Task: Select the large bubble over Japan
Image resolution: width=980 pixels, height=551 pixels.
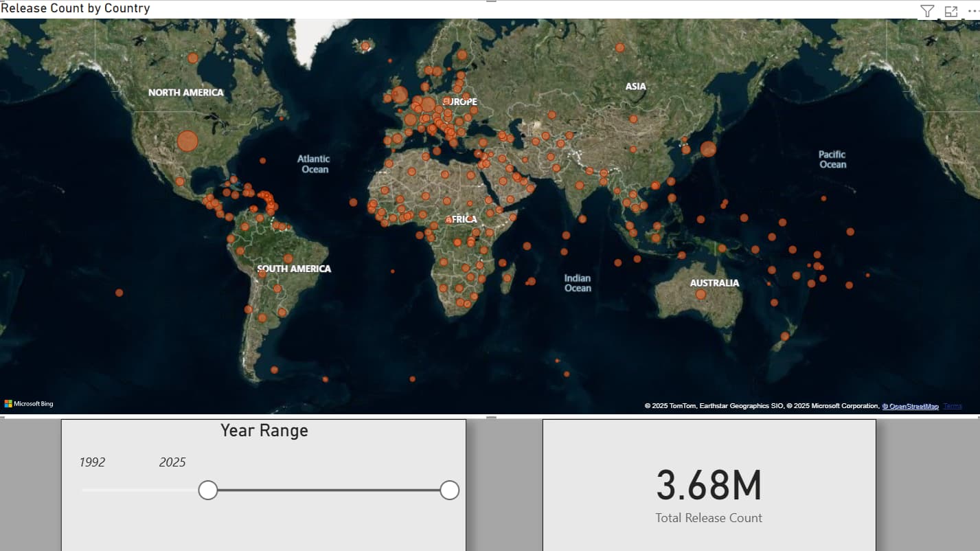Action: [x=708, y=148]
